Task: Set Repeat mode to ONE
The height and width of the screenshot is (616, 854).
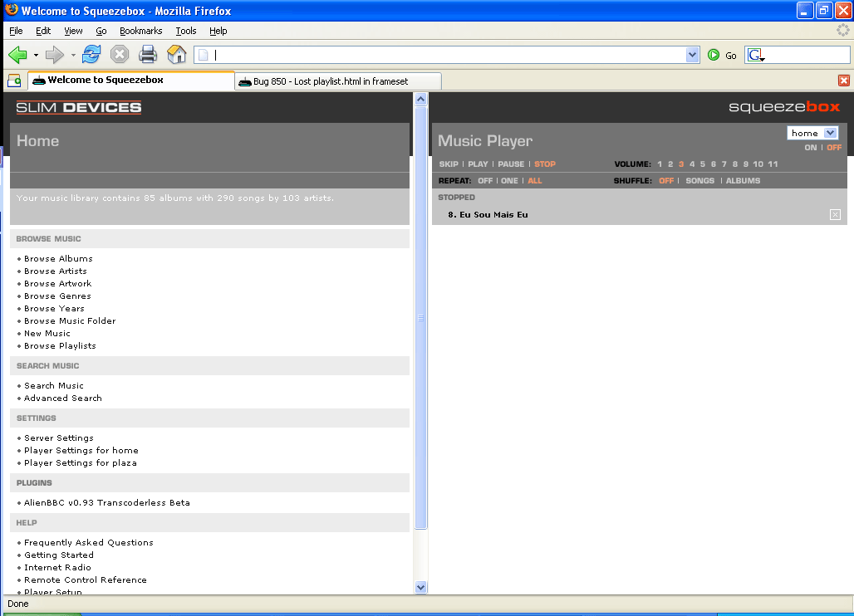Action: pos(509,181)
